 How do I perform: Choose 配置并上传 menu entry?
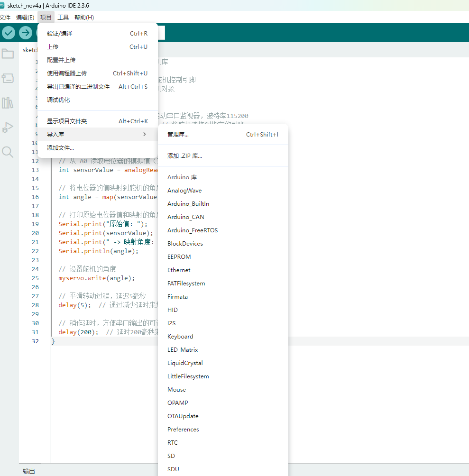click(x=97, y=60)
